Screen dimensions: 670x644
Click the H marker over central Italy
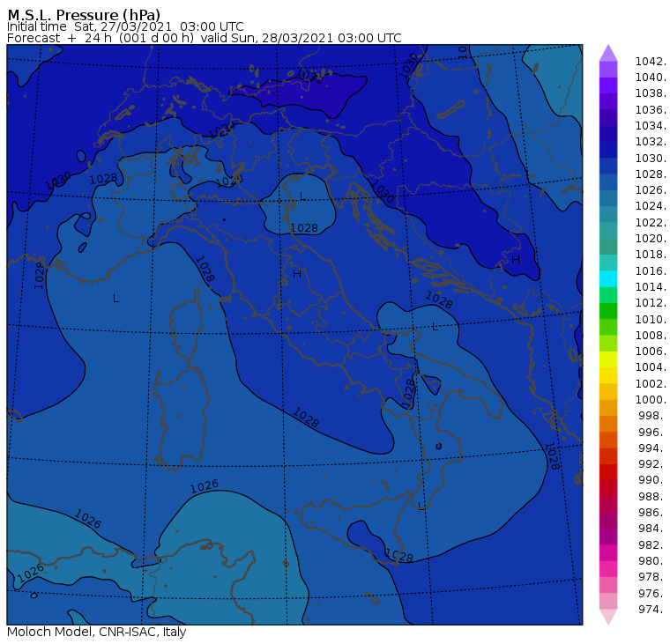tap(297, 274)
